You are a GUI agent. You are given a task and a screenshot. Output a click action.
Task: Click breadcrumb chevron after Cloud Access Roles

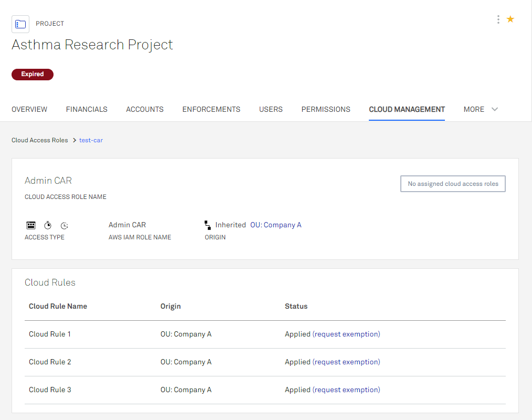pos(75,140)
